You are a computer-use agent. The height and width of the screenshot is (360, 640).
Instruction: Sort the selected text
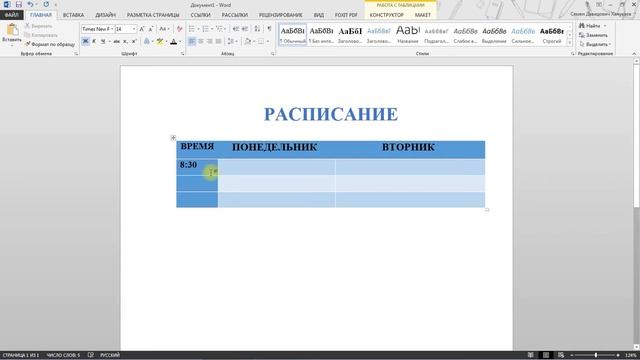(257, 29)
